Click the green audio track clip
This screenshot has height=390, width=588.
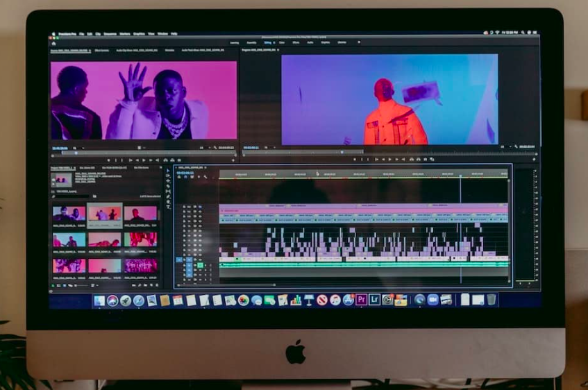(361, 264)
